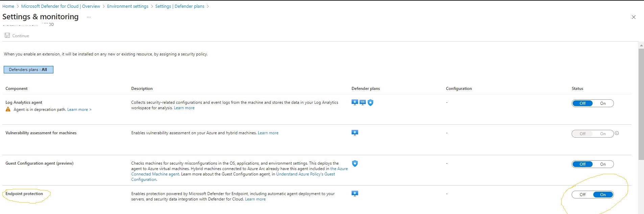The height and width of the screenshot is (214, 644).
Task: Click the Defender plans column header
Action: click(x=366, y=89)
